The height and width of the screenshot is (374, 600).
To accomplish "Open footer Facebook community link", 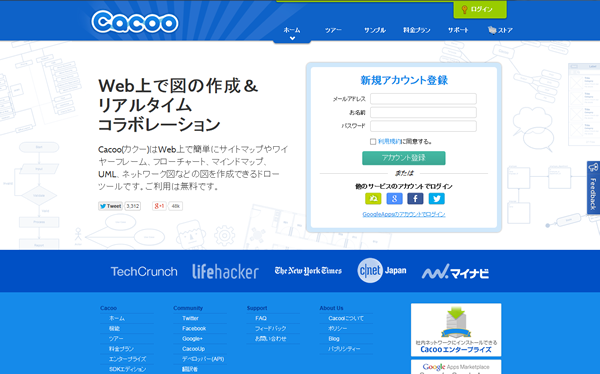I will (x=194, y=328).
